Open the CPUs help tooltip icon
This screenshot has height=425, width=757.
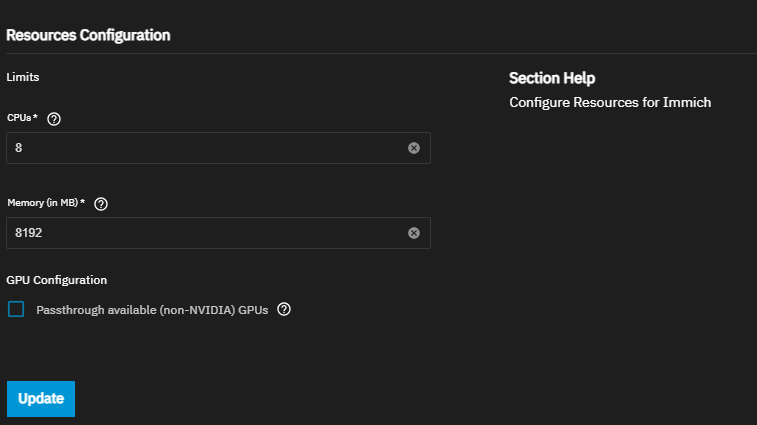(x=54, y=118)
